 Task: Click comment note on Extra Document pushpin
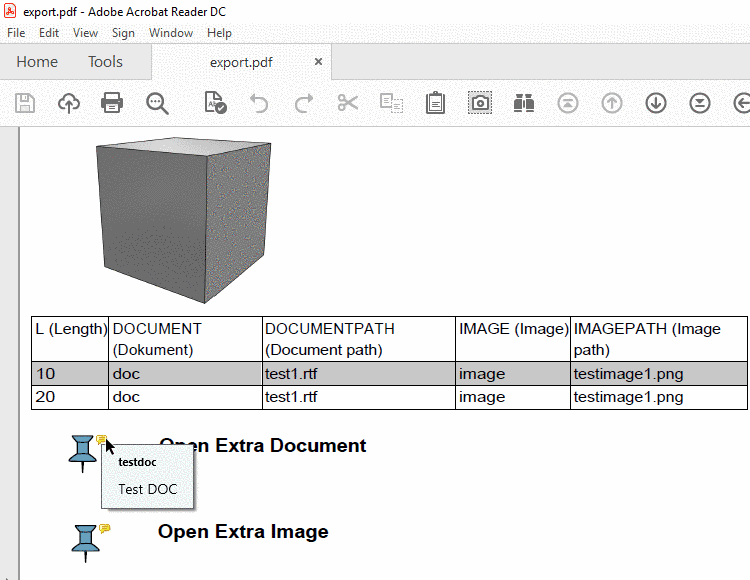(x=101, y=439)
